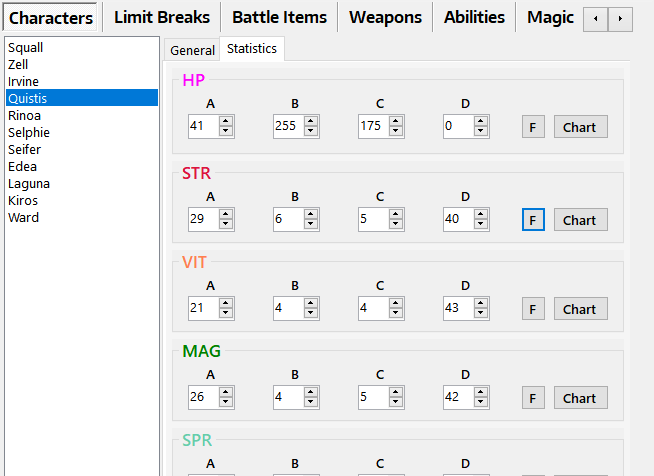The height and width of the screenshot is (476, 654).
Task: Open the Battle Items tab
Action: click(279, 17)
